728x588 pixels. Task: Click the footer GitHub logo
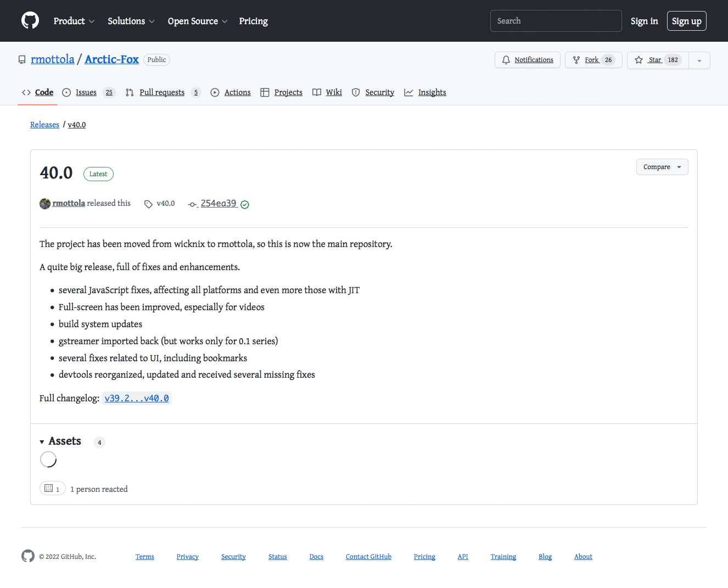[x=28, y=556]
